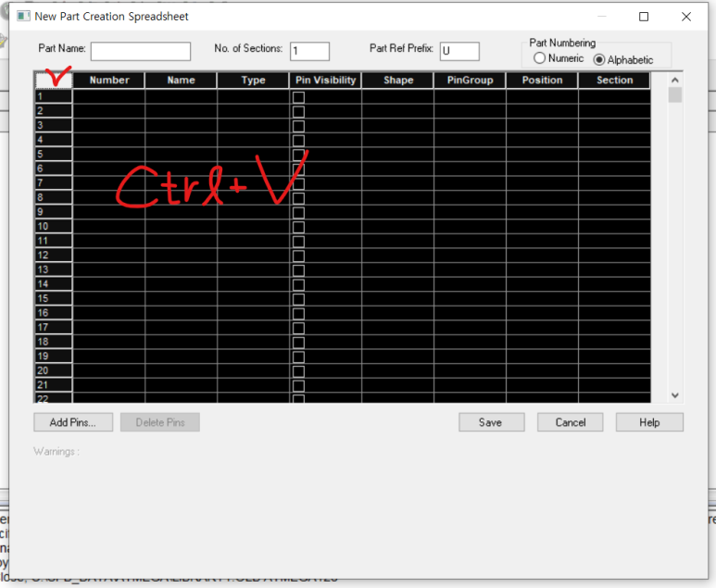716x588 pixels.
Task: Click the No. of Sections field
Action: tap(309, 51)
